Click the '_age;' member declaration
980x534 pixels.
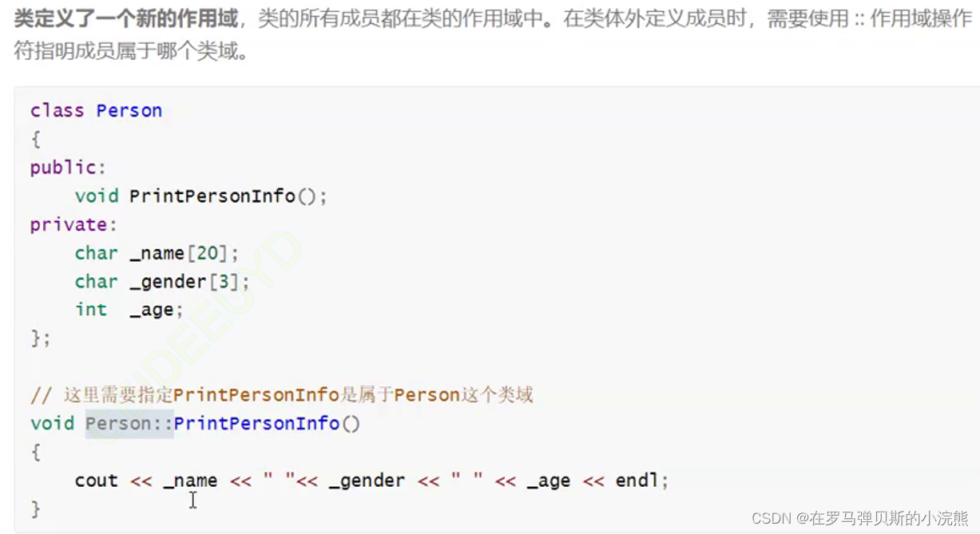pyautogui.click(x=157, y=311)
